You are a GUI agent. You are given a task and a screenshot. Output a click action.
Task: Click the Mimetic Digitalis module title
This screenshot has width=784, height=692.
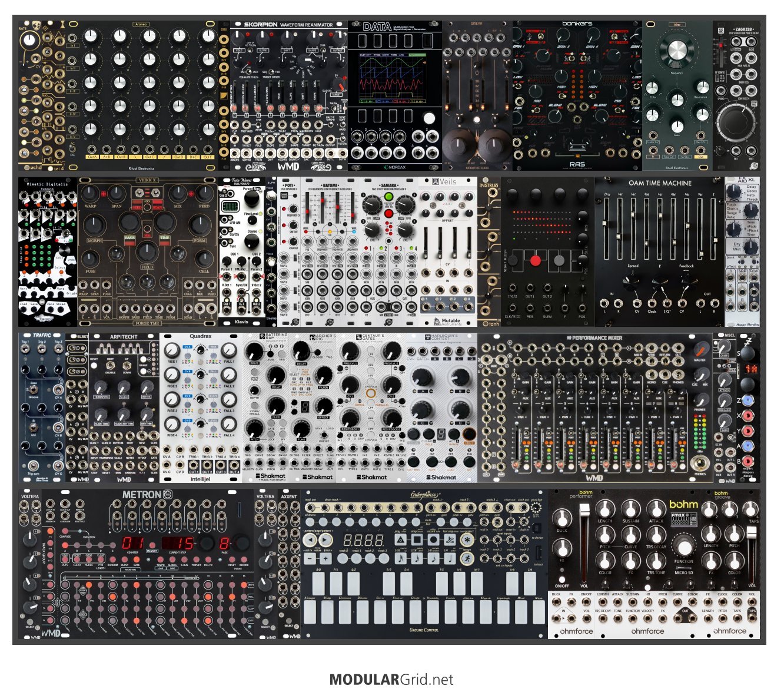[x=47, y=184]
